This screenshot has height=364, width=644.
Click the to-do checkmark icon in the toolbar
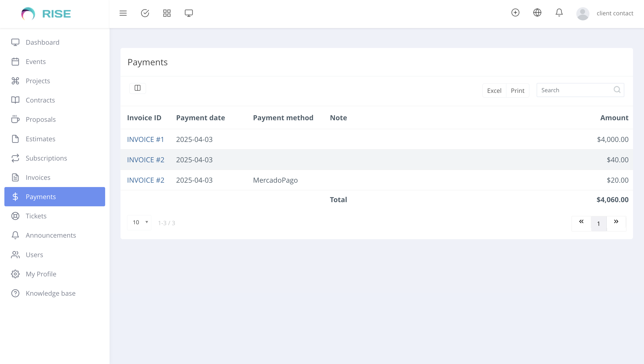145,13
